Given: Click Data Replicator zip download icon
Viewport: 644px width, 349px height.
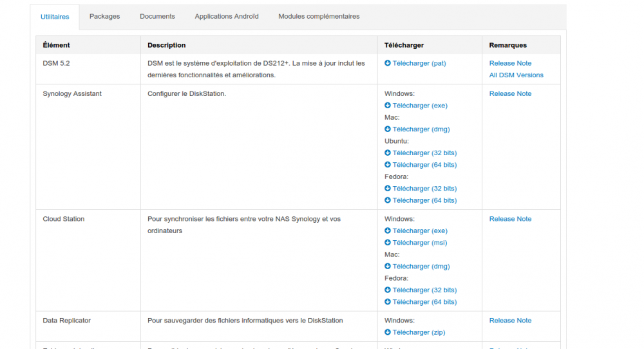Looking at the screenshot, I should pos(387,332).
